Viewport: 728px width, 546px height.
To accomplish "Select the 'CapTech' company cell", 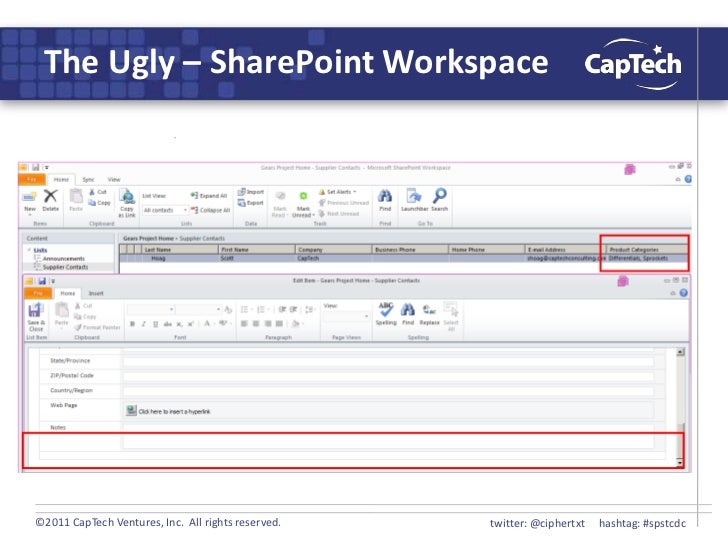I will pos(333,258).
